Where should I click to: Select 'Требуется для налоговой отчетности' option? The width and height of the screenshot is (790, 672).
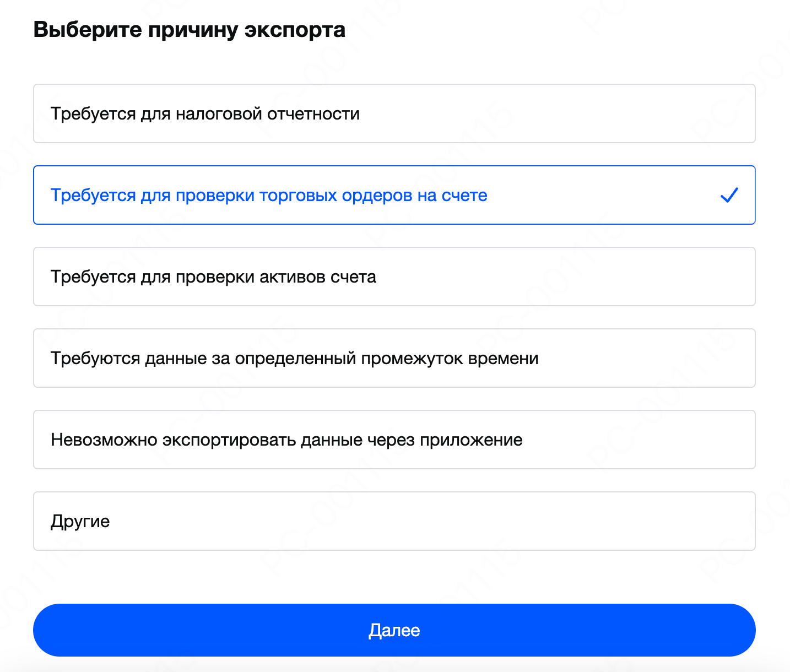394,113
